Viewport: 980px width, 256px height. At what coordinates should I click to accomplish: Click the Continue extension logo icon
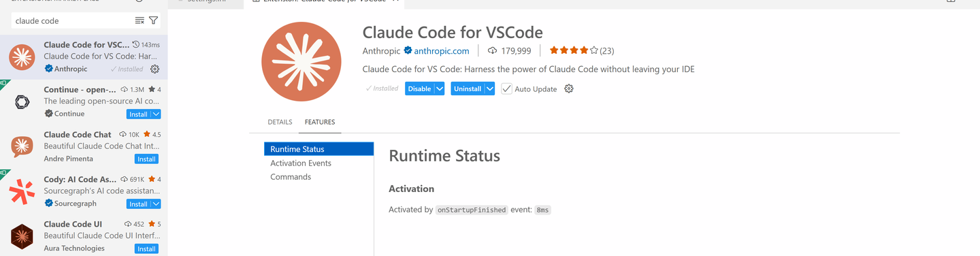[22, 102]
